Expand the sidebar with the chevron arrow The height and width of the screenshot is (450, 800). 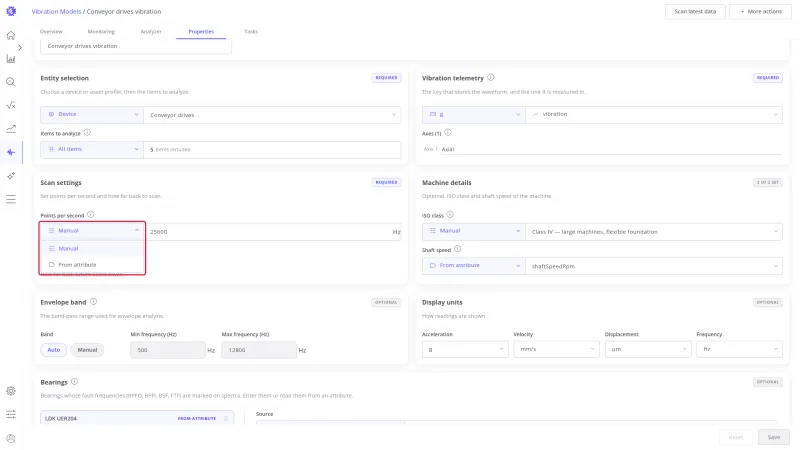(x=19, y=47)
